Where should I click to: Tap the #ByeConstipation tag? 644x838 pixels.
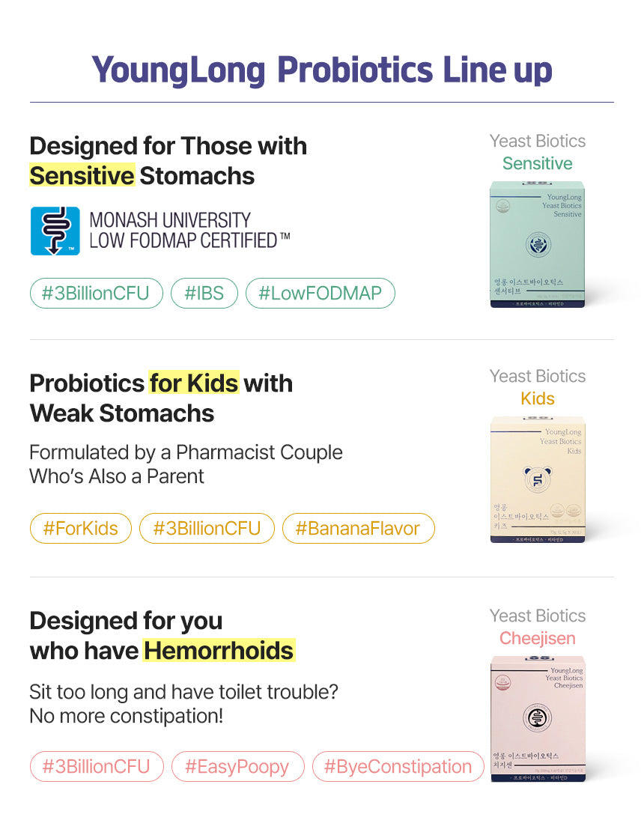point(398,766)
